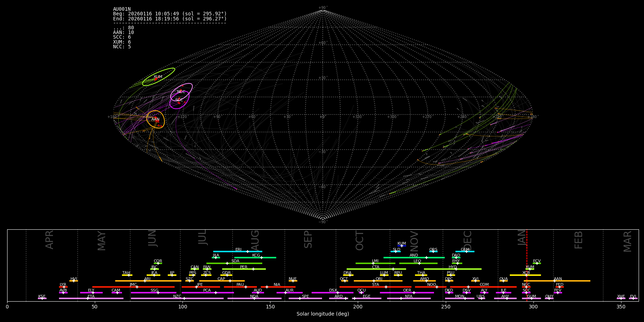
Task: Click the DRA shower label in timeline
Action: 347,273
